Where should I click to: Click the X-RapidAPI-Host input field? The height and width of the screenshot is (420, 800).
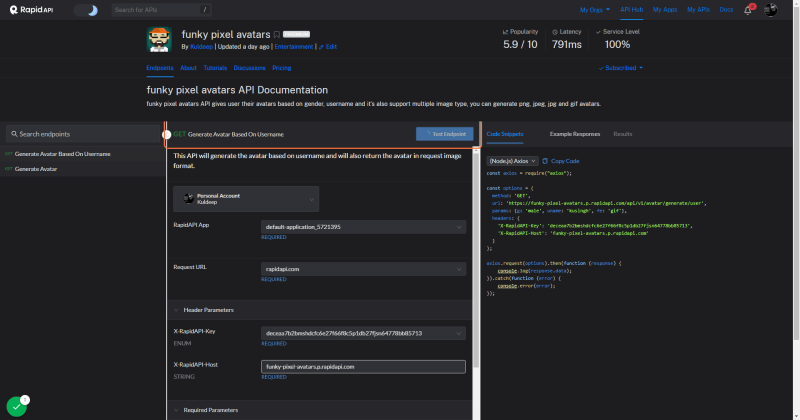click(363, 366)
